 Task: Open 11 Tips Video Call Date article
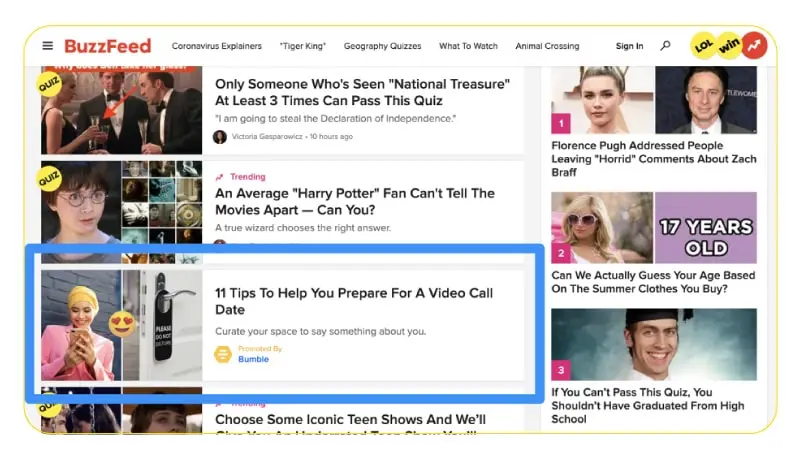(354, 301)
